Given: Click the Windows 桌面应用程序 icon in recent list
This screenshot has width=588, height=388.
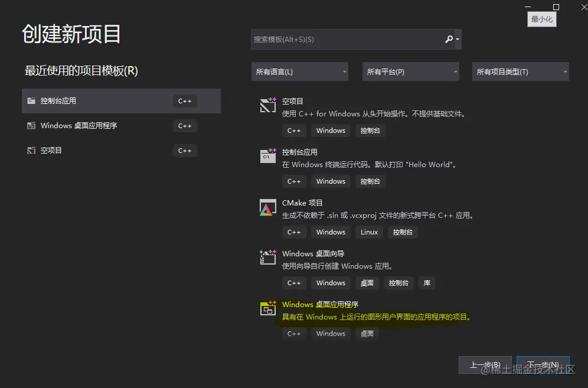Looking at the screenshot, I should coord(31,125).
